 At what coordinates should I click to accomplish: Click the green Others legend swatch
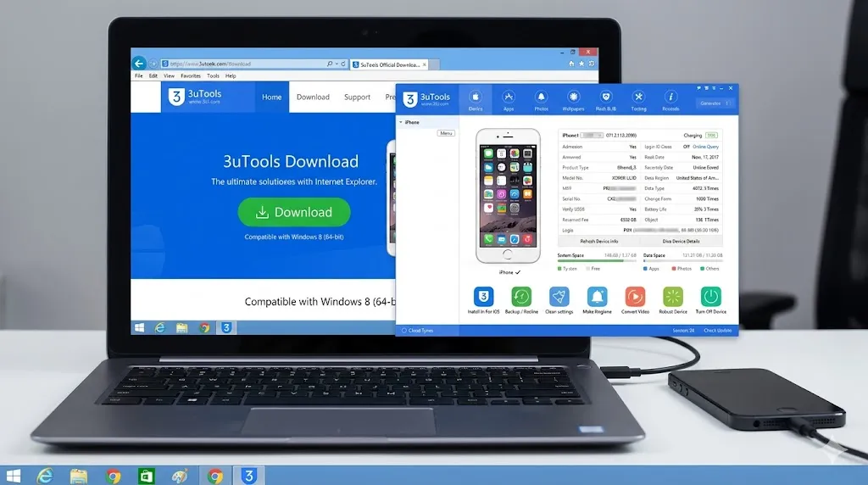pyautogui.click(x=703, y=269)
